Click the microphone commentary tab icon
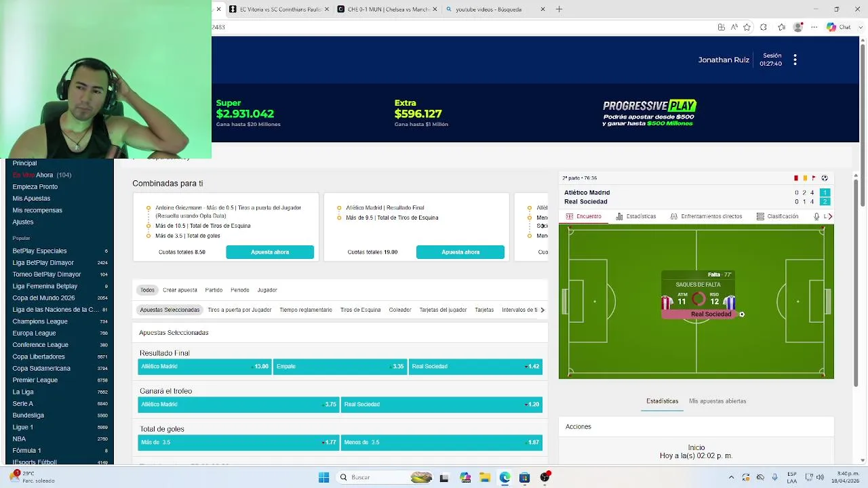The height and width of the screenshot is (488, 868). coord(816,216)
